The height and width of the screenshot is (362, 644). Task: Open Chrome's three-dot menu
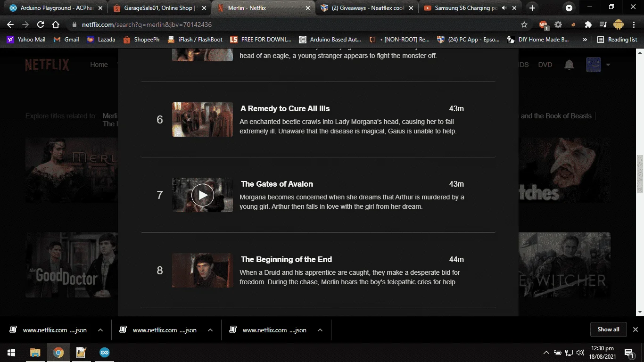(633, 25)
